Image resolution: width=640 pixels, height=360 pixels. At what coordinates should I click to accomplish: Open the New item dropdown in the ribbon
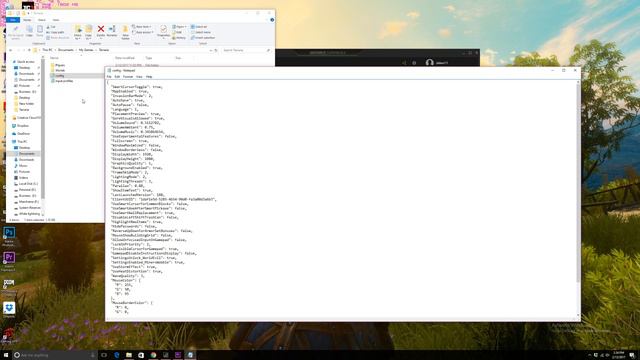click(x=142, y=27)
